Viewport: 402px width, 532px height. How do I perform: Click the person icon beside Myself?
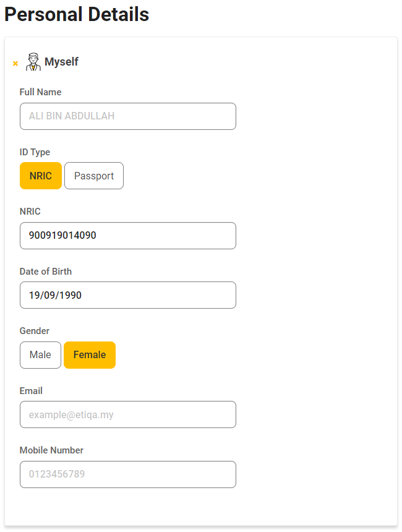[33, 61]
